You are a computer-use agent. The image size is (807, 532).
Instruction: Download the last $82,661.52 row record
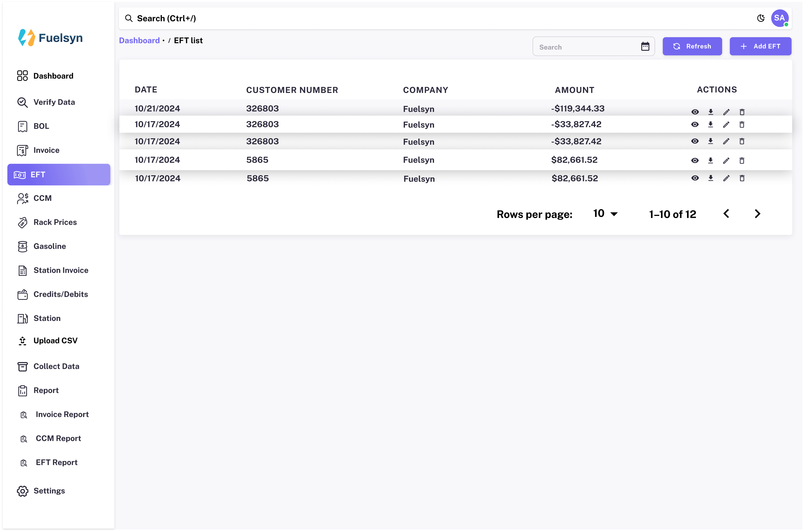coord(711,178)
